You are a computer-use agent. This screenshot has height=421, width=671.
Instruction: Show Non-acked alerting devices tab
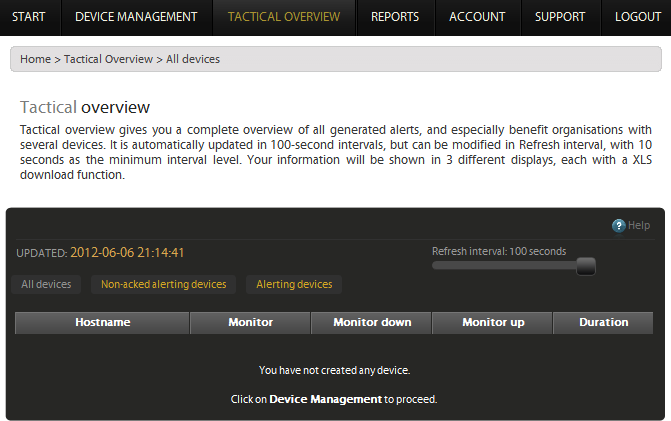163,285
